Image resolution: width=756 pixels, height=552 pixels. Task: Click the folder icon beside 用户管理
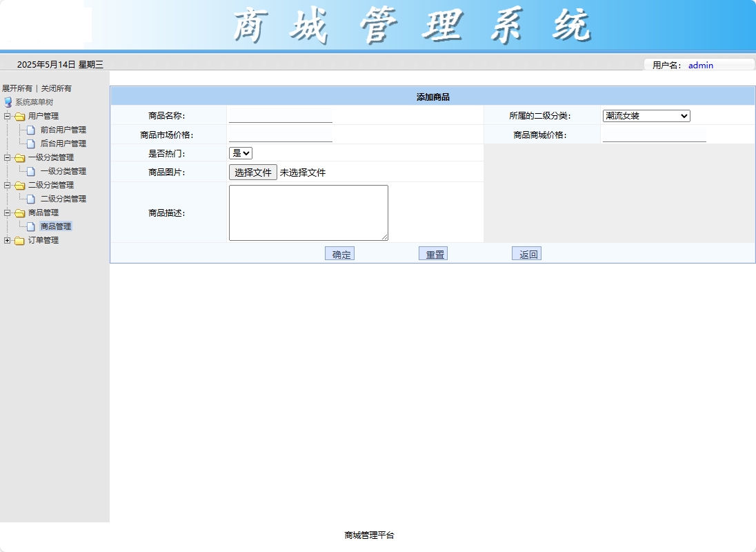(20, 116)
